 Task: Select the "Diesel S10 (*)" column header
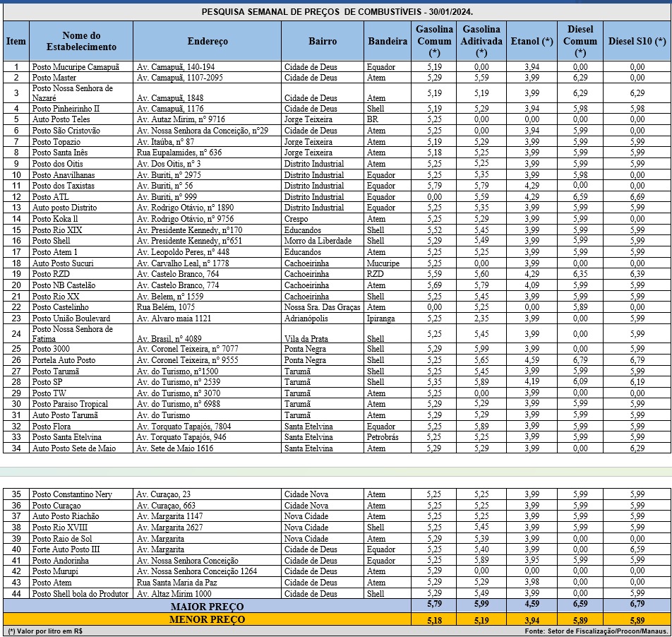click(637, 42)
